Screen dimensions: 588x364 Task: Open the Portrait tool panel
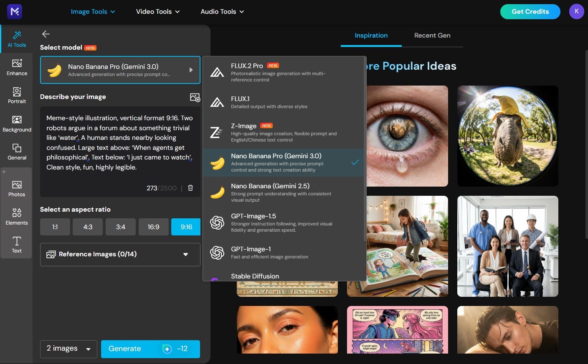coord(17,95)
